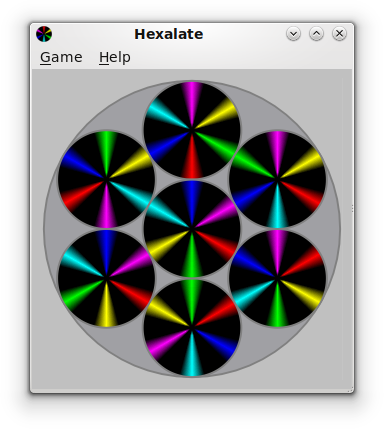Open the Game menu
Screen dimensions: 384x429
click(61, 57)
